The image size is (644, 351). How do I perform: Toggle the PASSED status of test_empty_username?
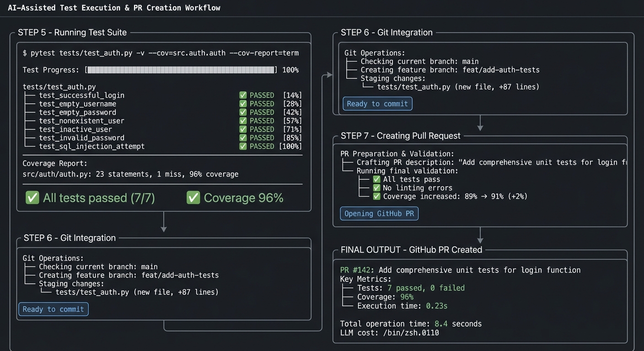(242, 104)
